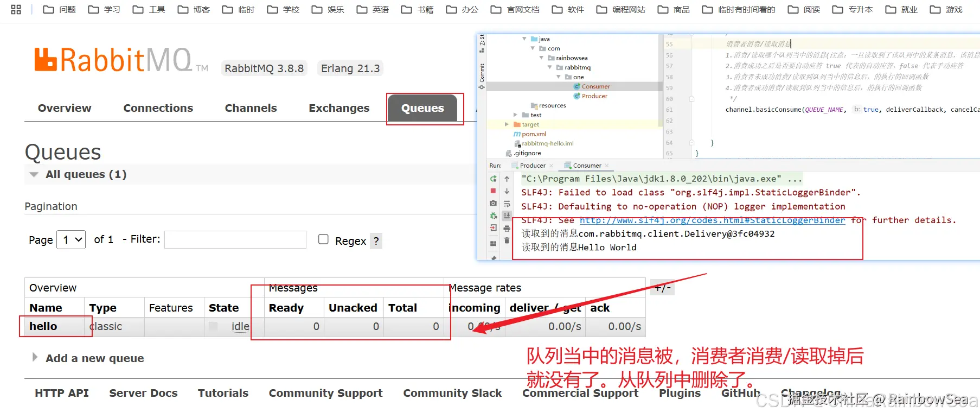Select the Queues tab
Screen dimensions: 980x418
(x=422, y=108)
